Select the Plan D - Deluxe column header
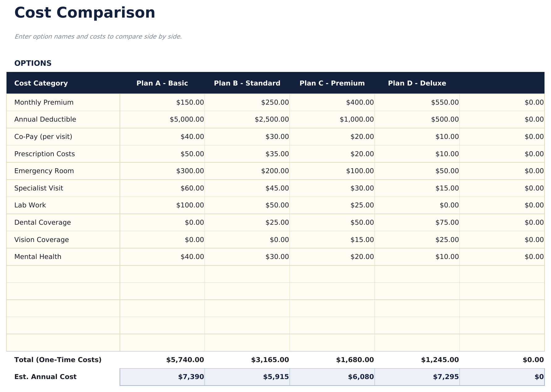Screen dimensions: 551x392 417,83
